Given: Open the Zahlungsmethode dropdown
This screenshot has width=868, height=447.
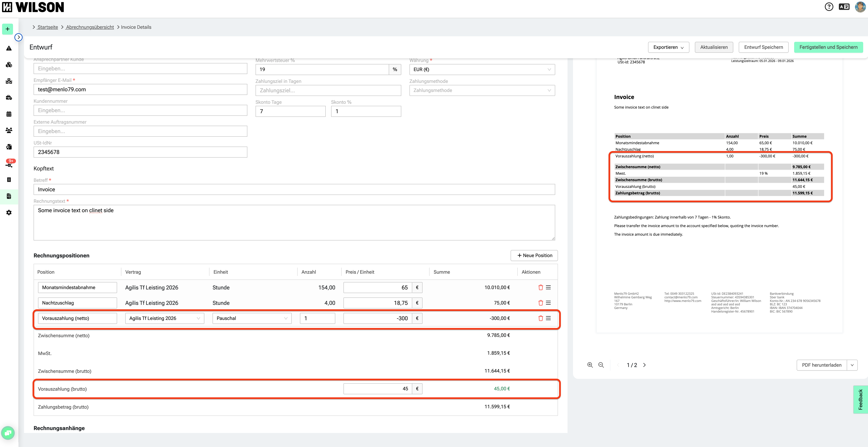Looking at the screenshot, I should (x=482, y=91).
